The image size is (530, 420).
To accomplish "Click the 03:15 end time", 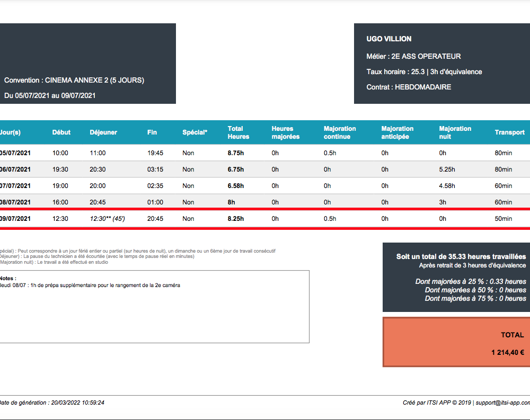I will click(x=155, y=169).
